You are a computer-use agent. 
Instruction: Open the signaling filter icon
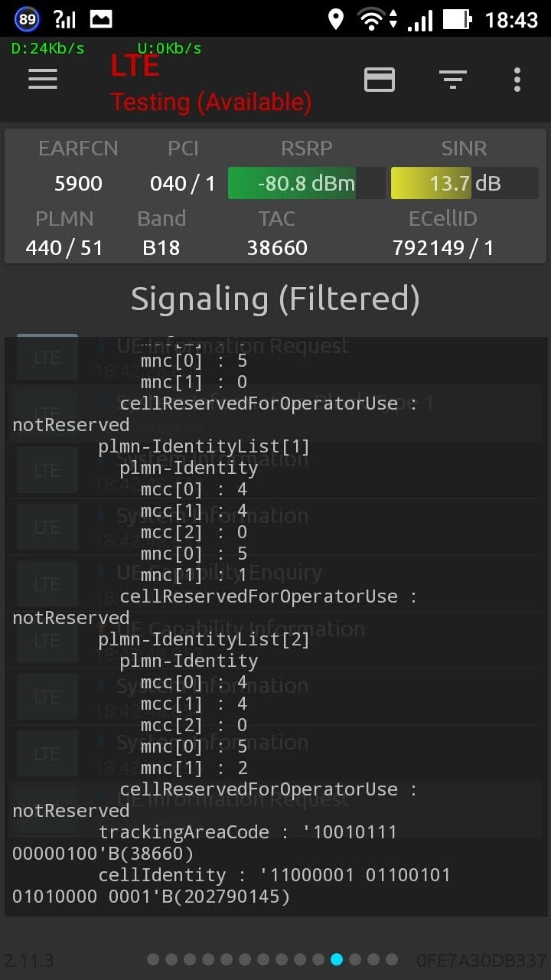click(453, 79)
